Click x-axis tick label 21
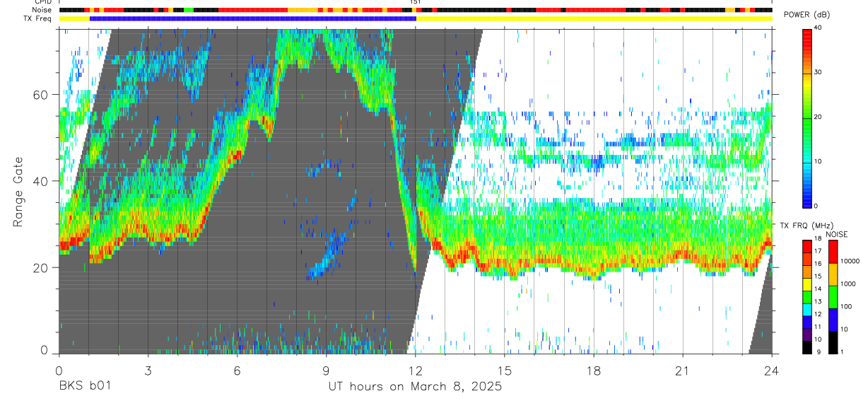868x401 pixels. (x=683, y=371)
